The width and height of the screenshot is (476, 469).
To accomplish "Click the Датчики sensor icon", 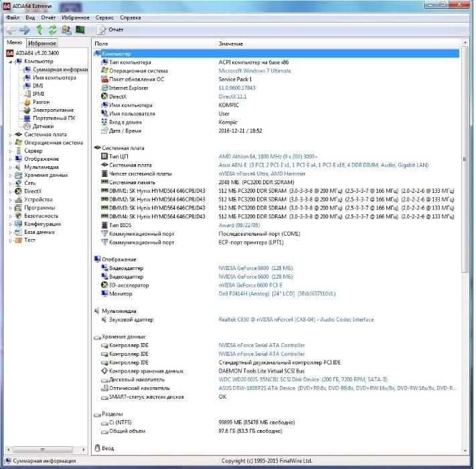I will [27, 126].
